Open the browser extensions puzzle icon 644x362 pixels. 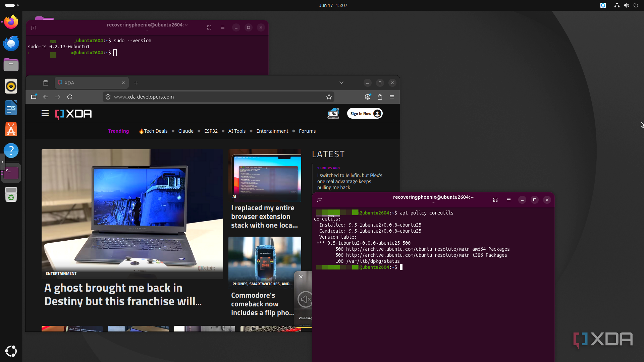[x=380, y=97]
